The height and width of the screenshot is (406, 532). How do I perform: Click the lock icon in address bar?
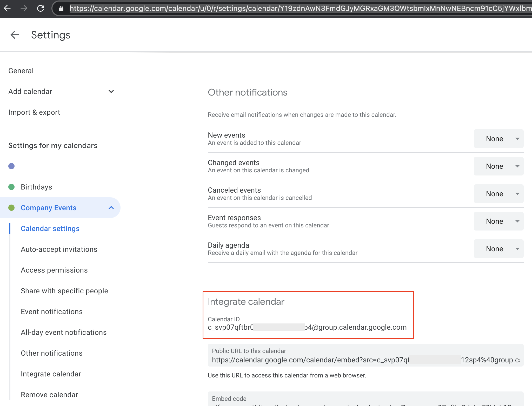[61, 9]
